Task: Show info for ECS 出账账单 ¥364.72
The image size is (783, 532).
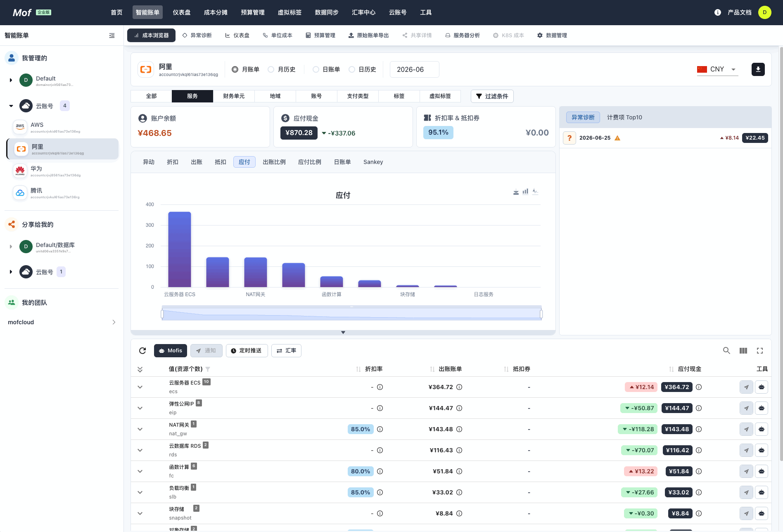Action: (459, 387)
